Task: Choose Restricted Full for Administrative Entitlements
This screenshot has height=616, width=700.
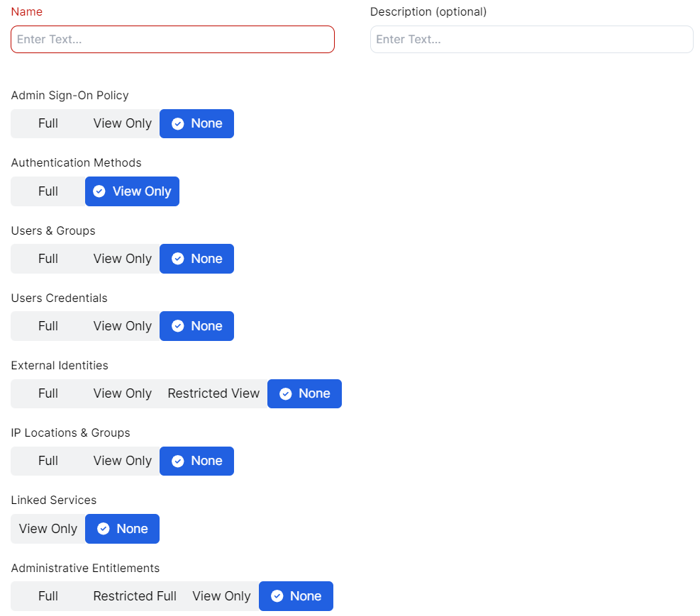Action: (x=135, y=596)
